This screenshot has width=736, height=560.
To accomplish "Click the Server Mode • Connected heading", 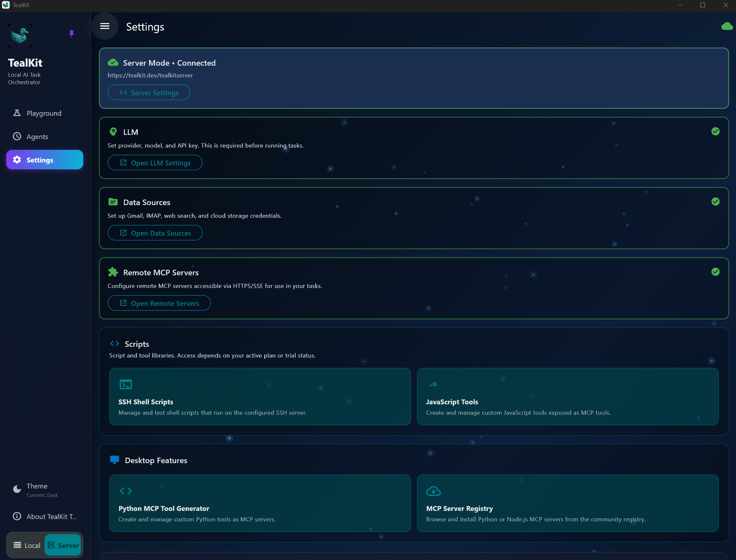I will (x=169, y=63).
